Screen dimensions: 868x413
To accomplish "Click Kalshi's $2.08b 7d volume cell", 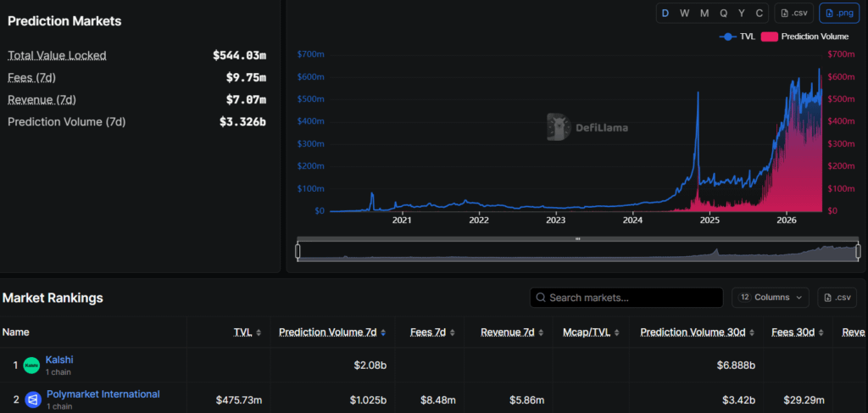I will click(x=370, y=366).
